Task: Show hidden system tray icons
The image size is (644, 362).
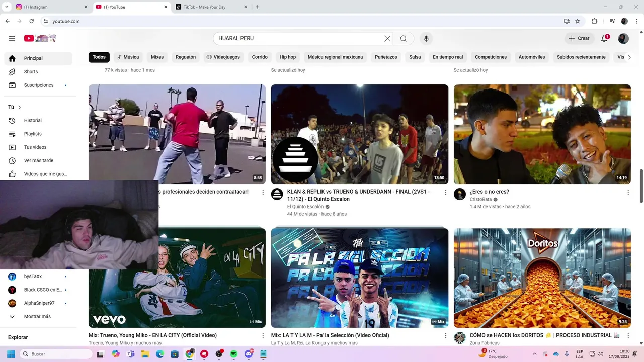Action: pyautogui.click(x=534, y=354)
